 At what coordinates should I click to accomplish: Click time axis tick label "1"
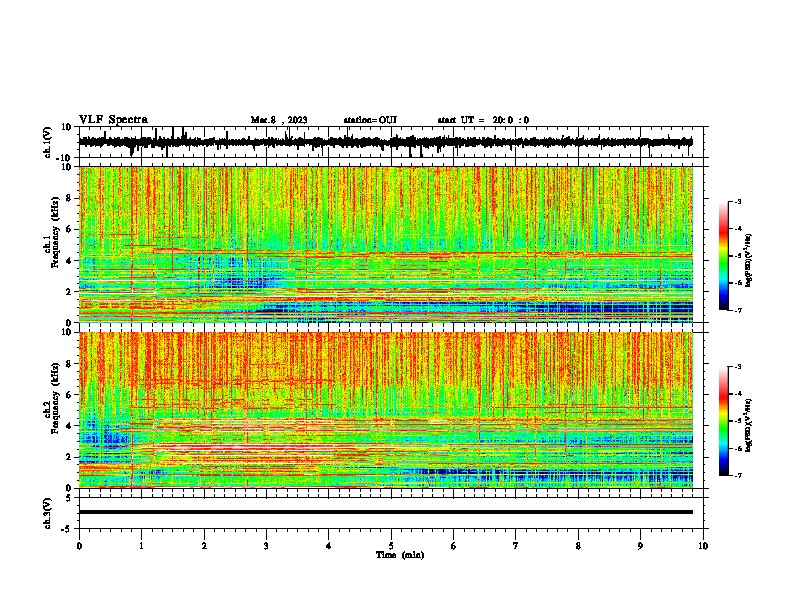(x=141, y=546)
